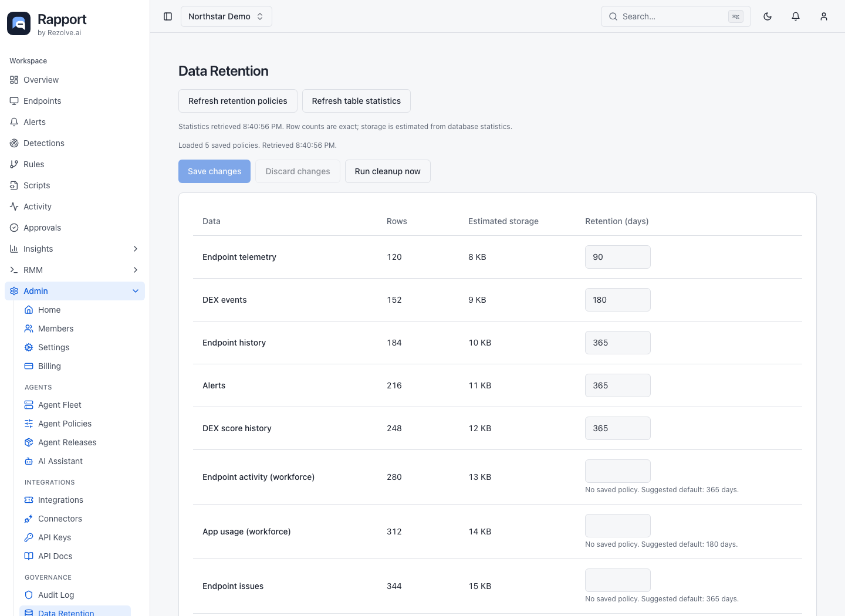Click Run cleanup now button
The height and width of the screenshot is (616, 845).
[x=387, y=171]
